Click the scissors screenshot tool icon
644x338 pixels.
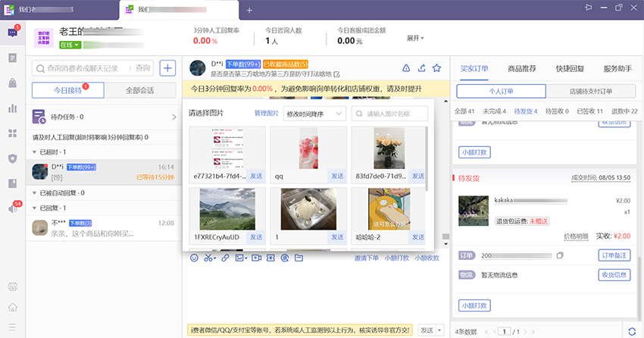tap(208, 258)
